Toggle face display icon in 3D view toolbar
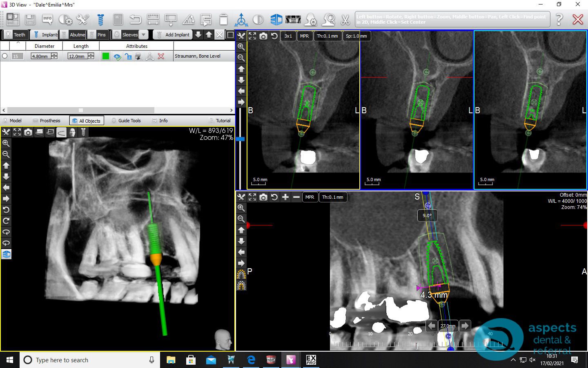Viewport: 588px width, 368px height. coord(72,132)
